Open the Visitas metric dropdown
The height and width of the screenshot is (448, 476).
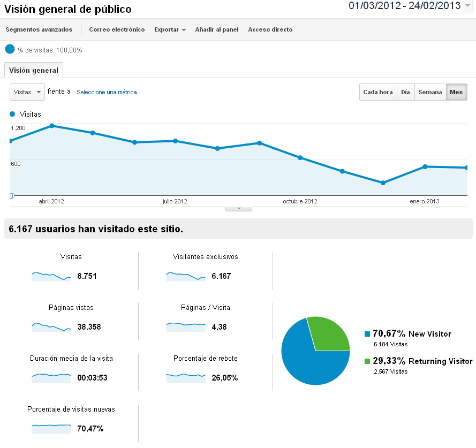(27, 92)
